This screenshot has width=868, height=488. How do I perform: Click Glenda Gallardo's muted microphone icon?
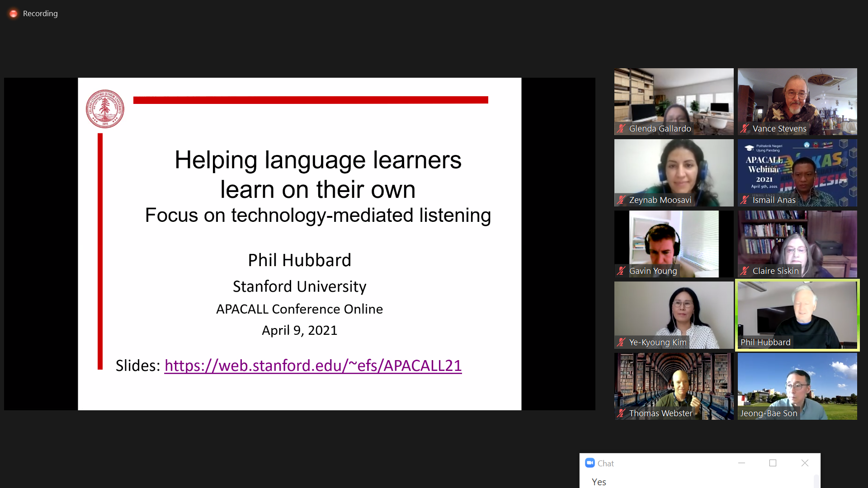pos(622,129)
